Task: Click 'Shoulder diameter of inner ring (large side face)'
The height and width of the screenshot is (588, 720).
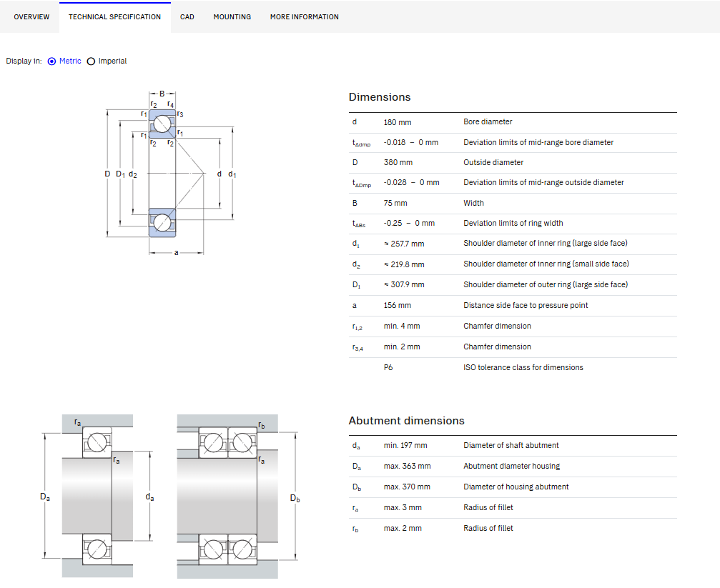Action: pos(545,244)
